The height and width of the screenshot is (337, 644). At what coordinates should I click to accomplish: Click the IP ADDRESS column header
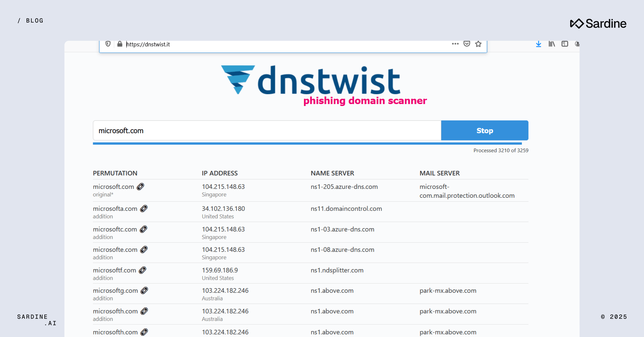tap(219, 173)
